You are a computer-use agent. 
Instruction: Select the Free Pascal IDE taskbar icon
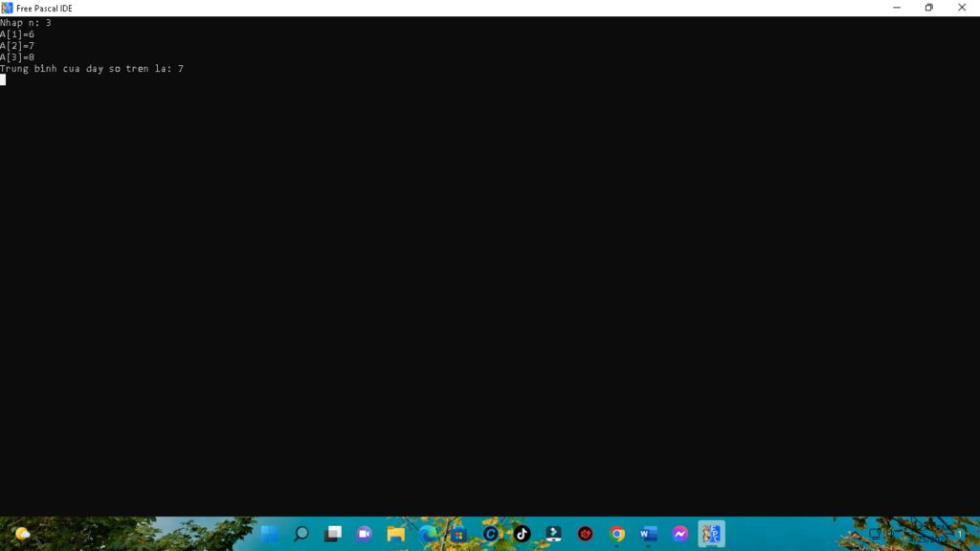pyautogui.click(x=711, y=534)
